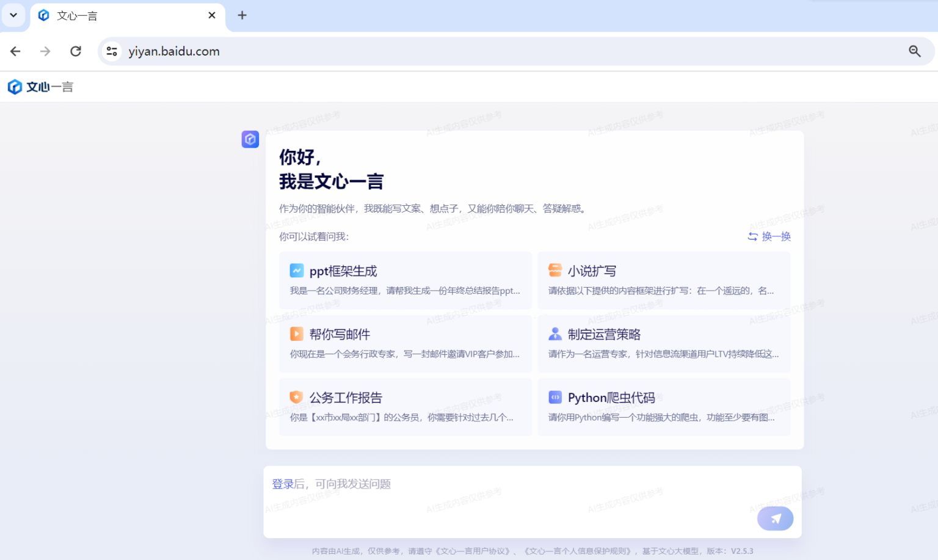Click the 公务工作报告 shield icon
The height and width of the screenshot is (560, 938).
pos(296,397)
